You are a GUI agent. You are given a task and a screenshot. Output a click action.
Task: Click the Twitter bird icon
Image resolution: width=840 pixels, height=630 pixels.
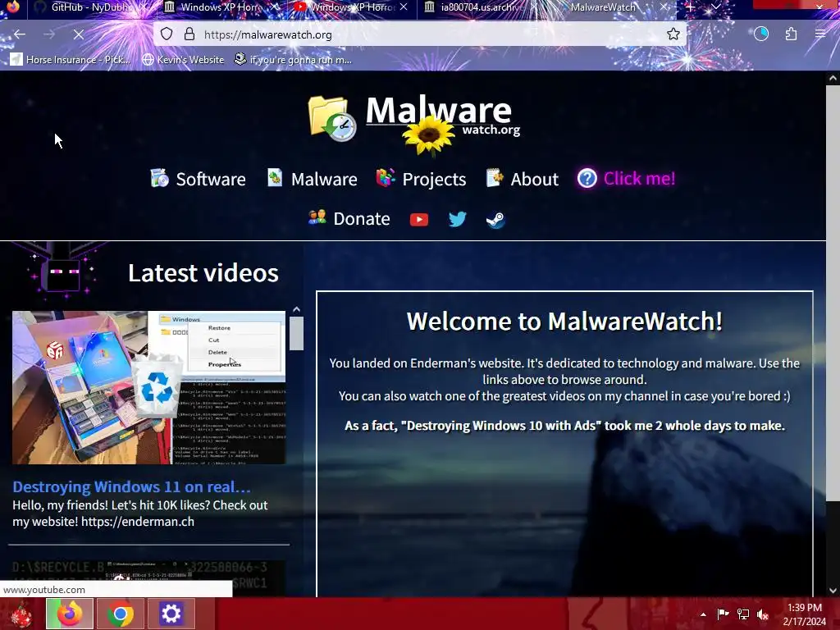(x=458, y=219)
